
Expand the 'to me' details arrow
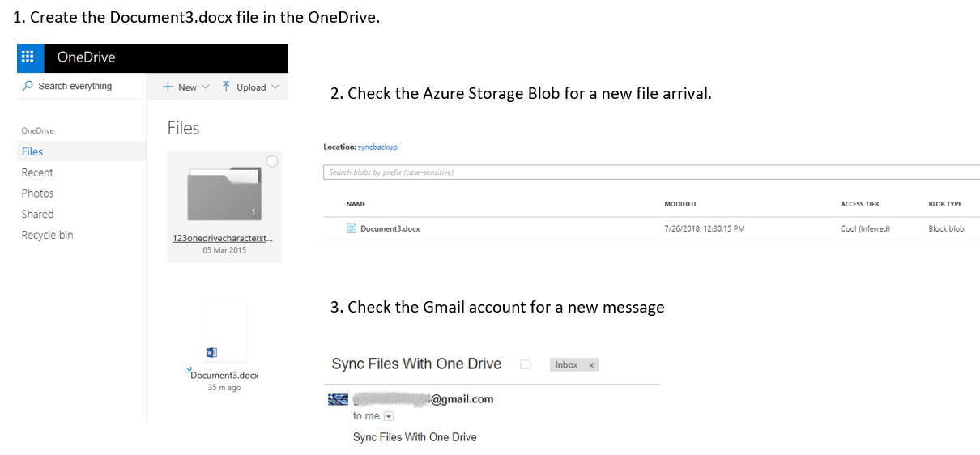(x=388, y=416)
